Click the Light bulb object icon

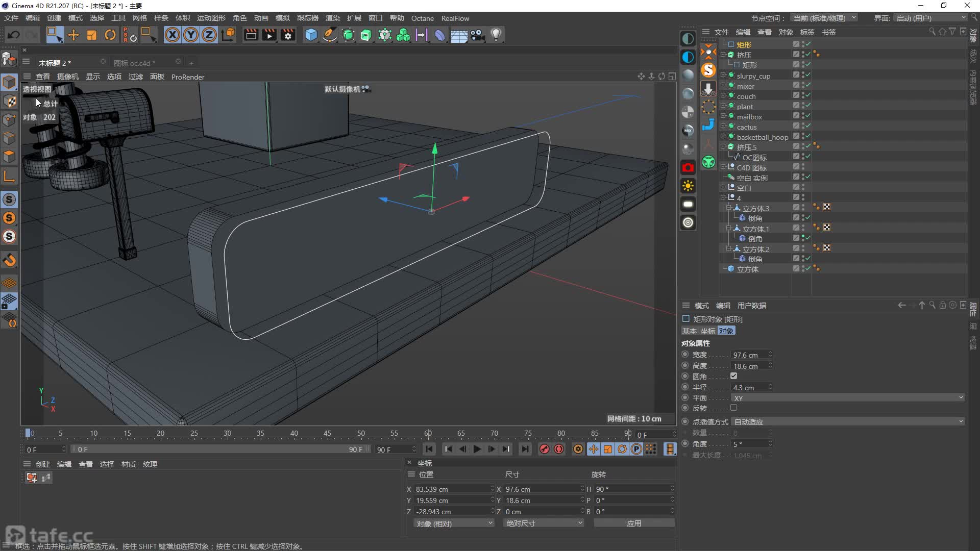tap(496, 35)
